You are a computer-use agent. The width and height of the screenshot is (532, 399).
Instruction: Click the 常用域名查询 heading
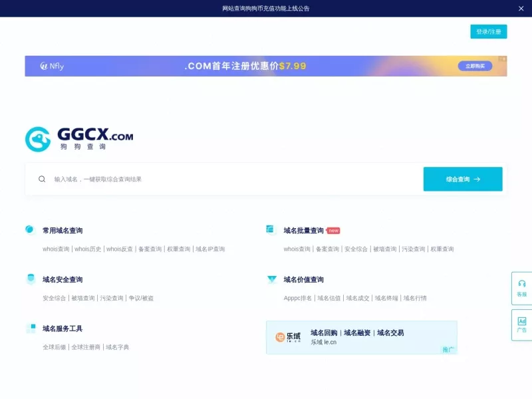point(63,231)
